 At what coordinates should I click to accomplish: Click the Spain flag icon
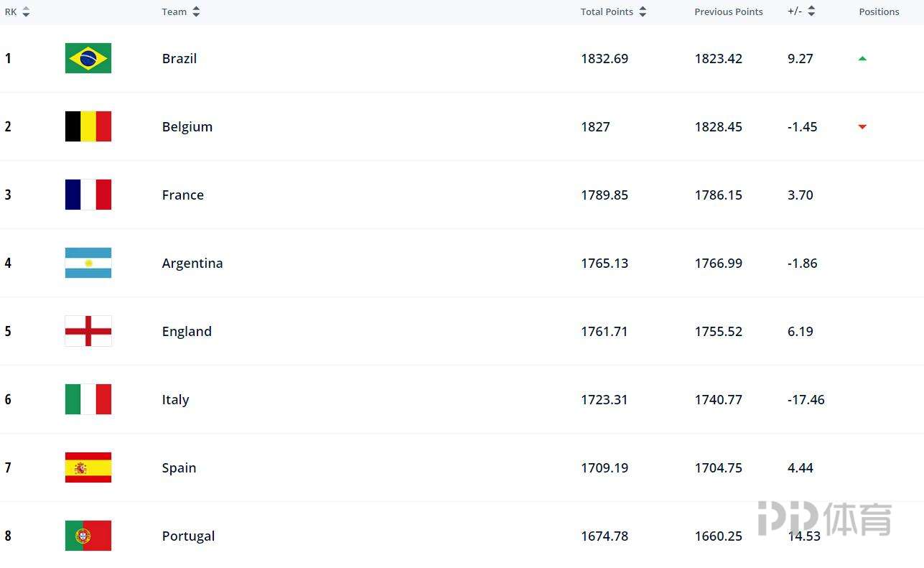coord(88,467)
